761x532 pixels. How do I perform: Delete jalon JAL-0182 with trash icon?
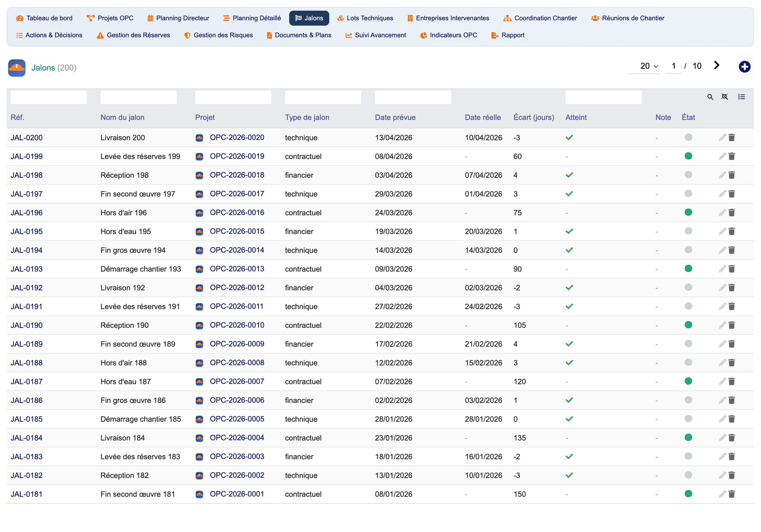click(x=732, y=475)
